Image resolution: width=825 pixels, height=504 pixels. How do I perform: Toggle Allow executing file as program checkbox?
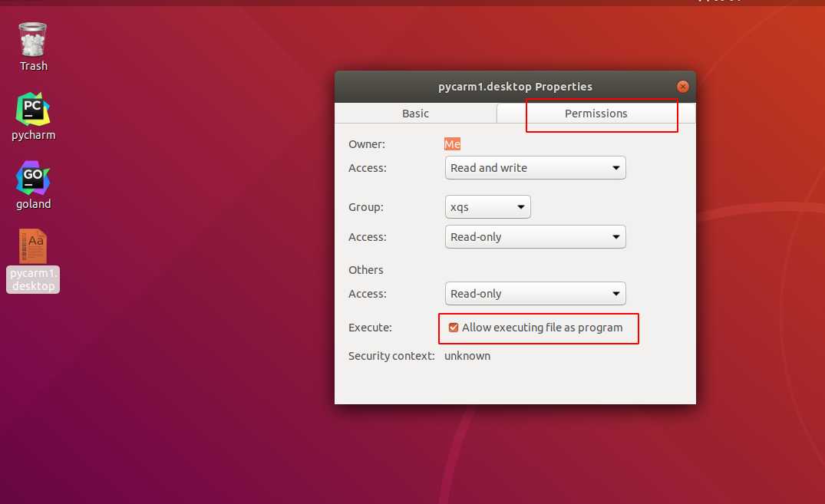pos(453,328)
